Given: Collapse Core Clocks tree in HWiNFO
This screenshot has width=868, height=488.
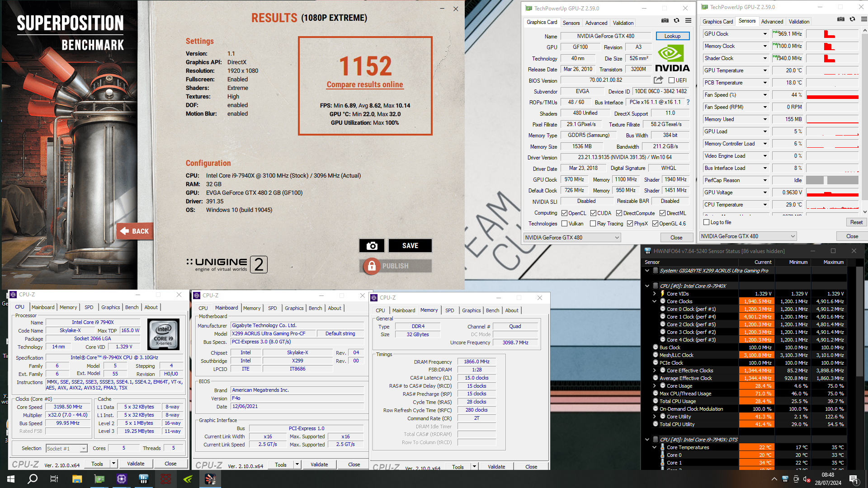Looking at the screenshot, I should click(x=654, y=301).
